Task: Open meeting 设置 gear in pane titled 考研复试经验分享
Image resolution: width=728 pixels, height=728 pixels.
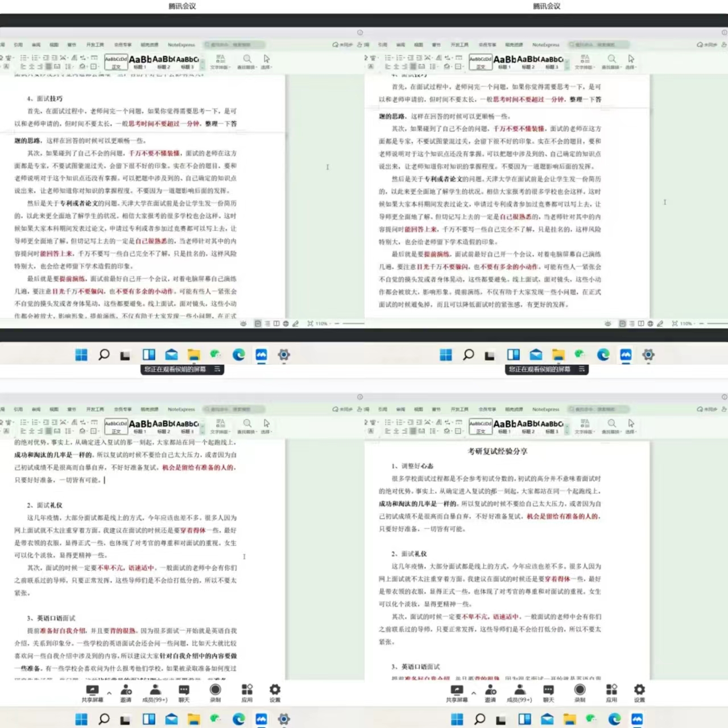Action: click(639, 693)
